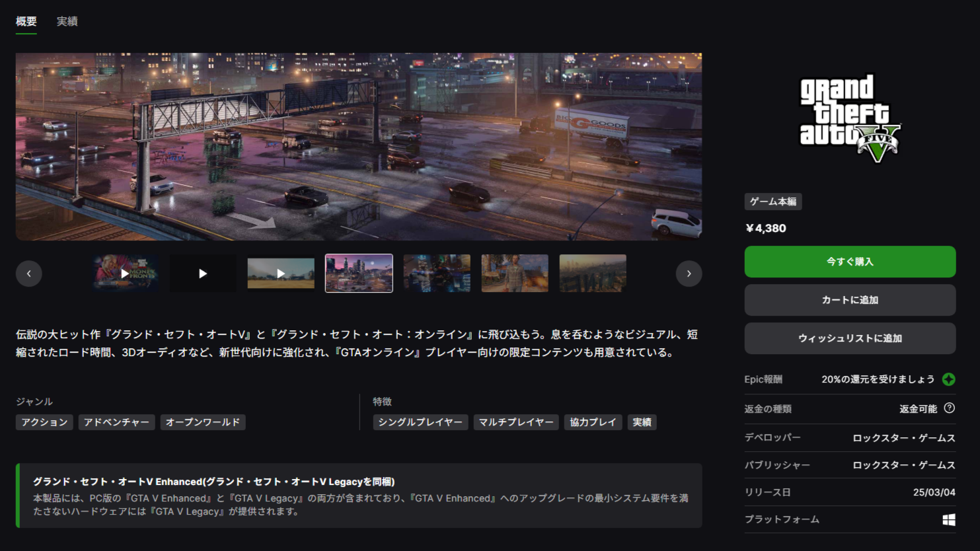Switch to the 概要 tab

pyautogui.click(x=26, y=21)
